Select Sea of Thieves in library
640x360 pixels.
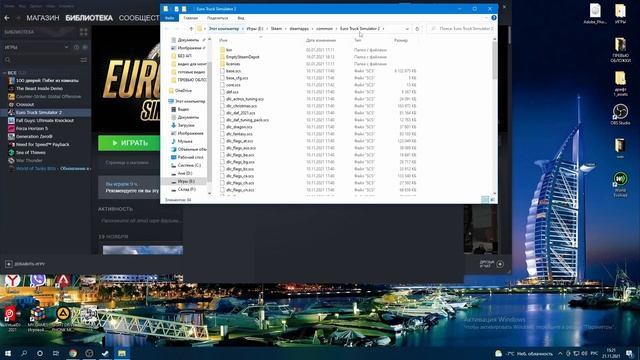click(x=31, y=153)
